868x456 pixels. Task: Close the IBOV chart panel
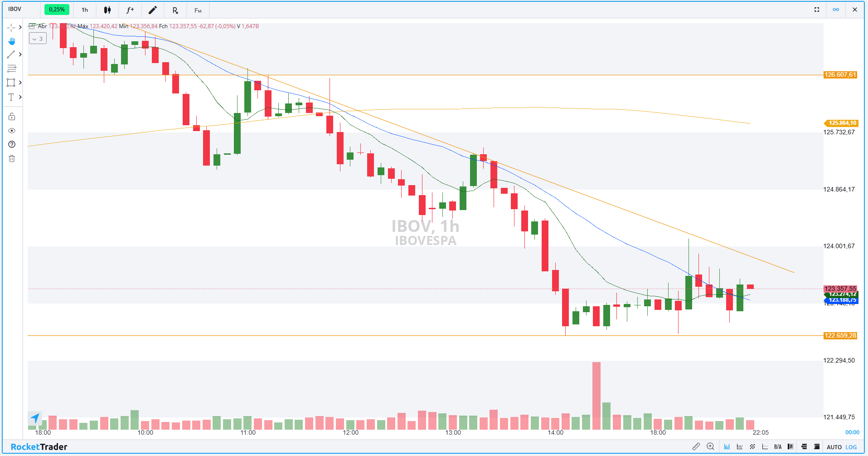tap(855, 10)
